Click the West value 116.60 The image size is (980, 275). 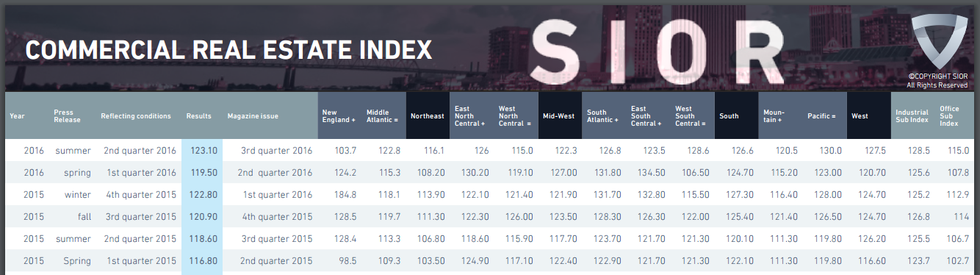[x=872, y=261]
